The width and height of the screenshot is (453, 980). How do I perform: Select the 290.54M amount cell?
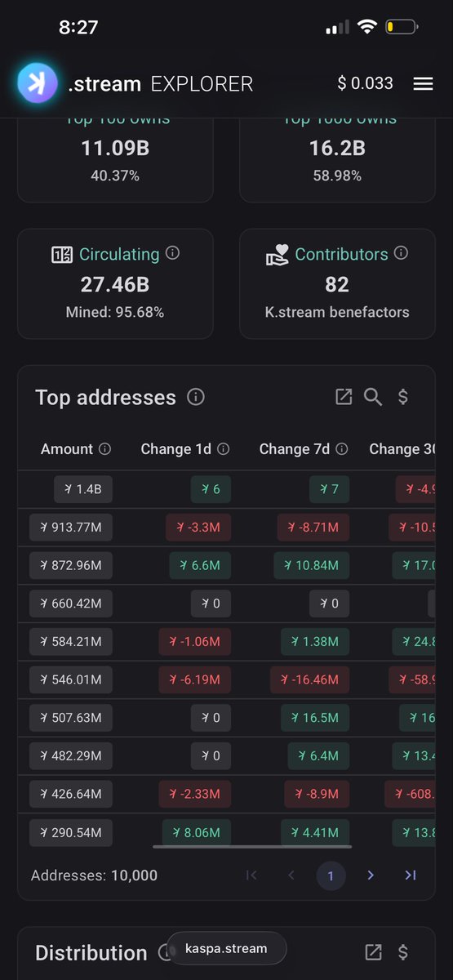pyautogui.click(x=71, y=832)
